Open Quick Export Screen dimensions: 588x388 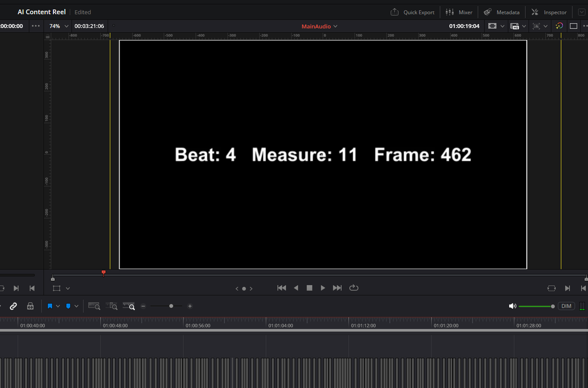coord(412,12)
